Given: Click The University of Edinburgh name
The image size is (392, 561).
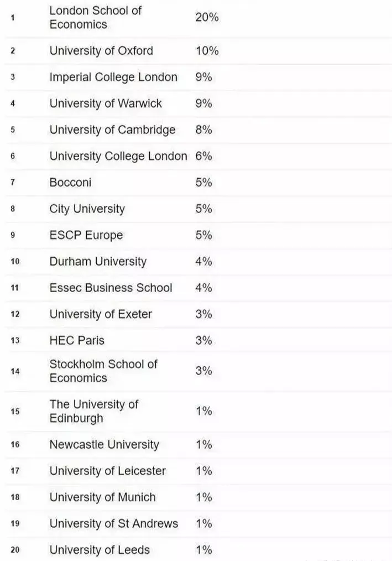Looking at the screenshot, I should pos(93,411).
